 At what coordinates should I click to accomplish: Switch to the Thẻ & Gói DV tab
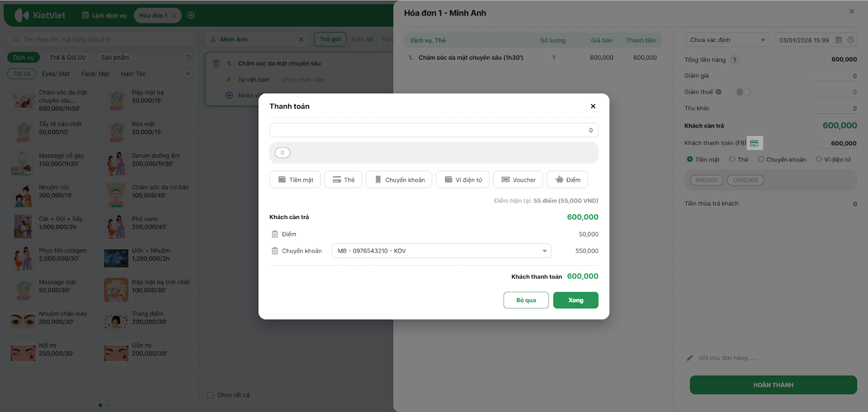click(x=67, y=57)
